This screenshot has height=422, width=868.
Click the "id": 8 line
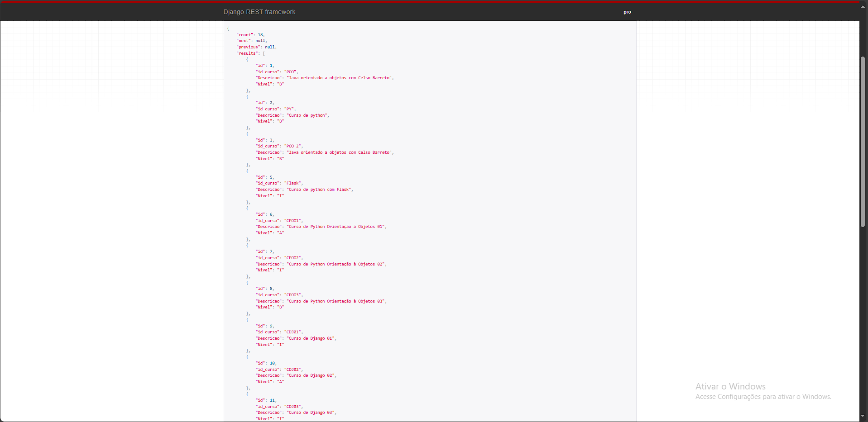265,289
